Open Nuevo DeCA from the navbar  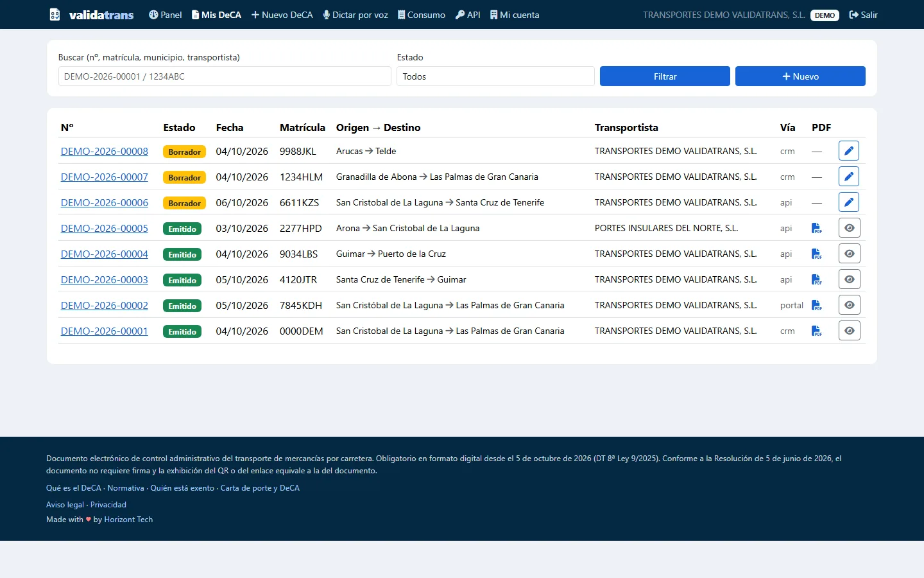(282, 15)
